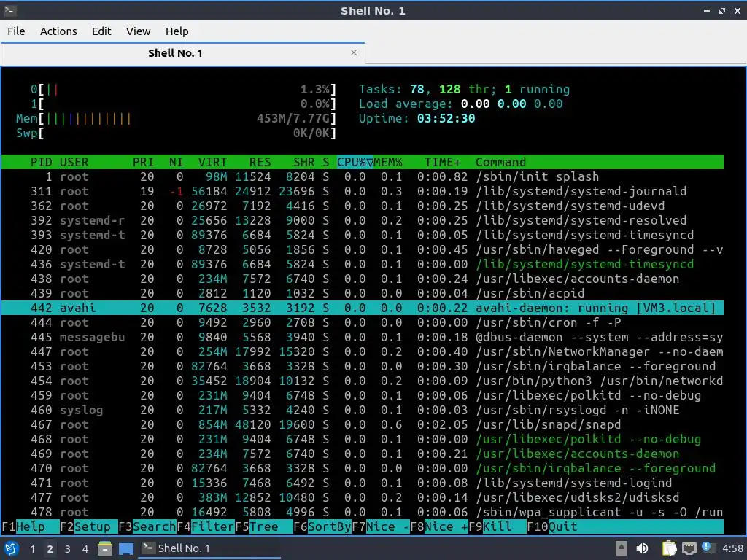Image resolution: width=747 pixels, height=560 pixels.
Task: Open the Help menu
Action: pyautogui.click(x=177, y=31)
